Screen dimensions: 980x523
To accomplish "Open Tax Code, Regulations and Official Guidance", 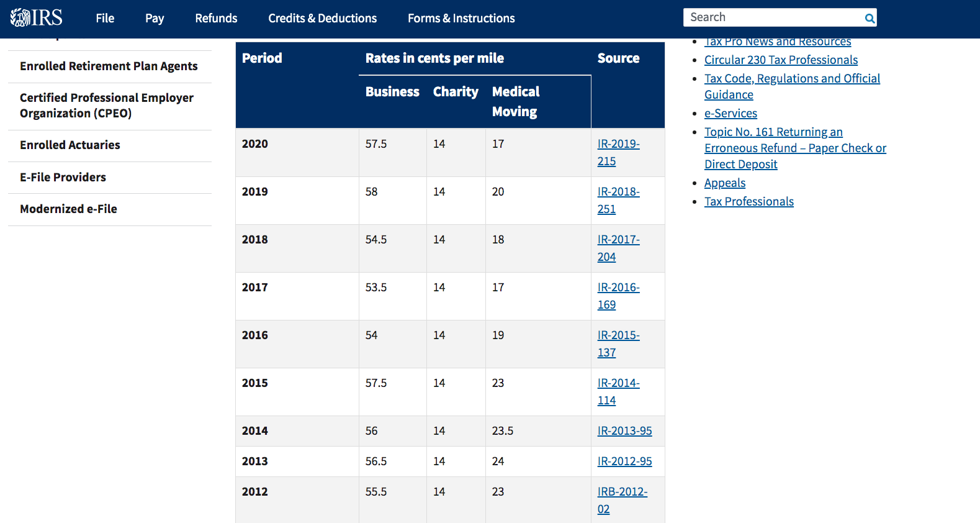I will click(x=791, y=79).
